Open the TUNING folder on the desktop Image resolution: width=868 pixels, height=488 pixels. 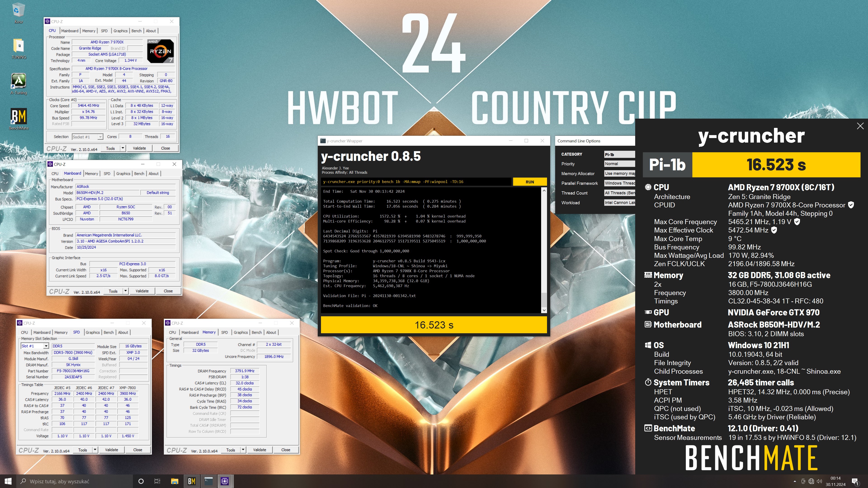click(x=19, y=49)
